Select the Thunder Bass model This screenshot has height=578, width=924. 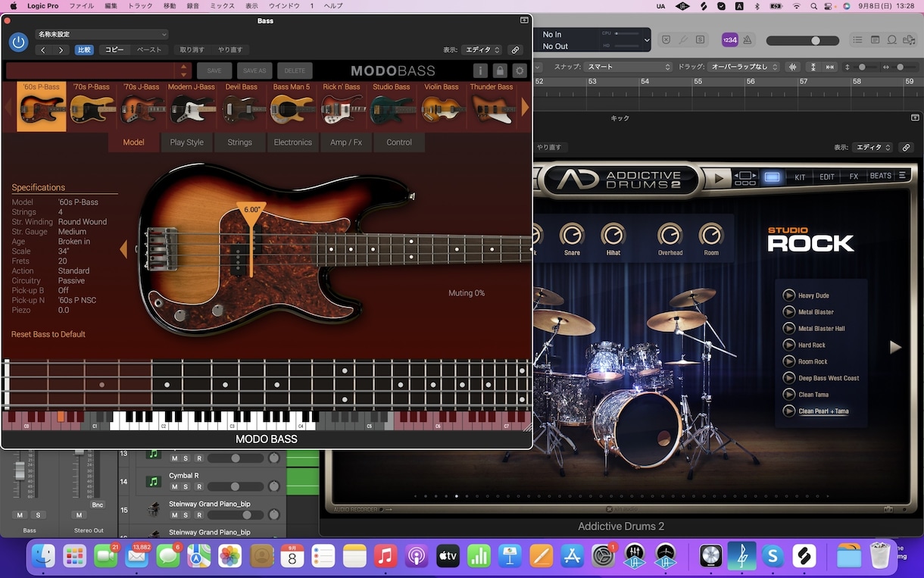pyautogui.click(x=492, y=107)
